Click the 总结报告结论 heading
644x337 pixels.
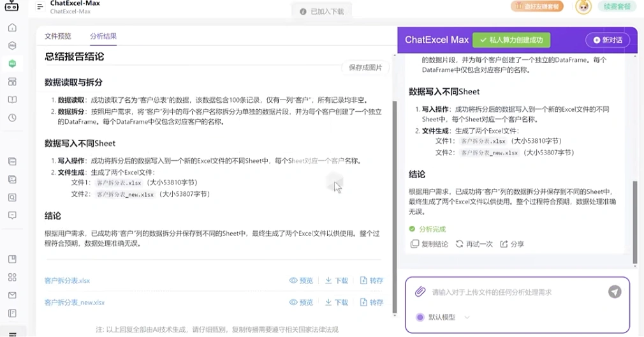75,56
